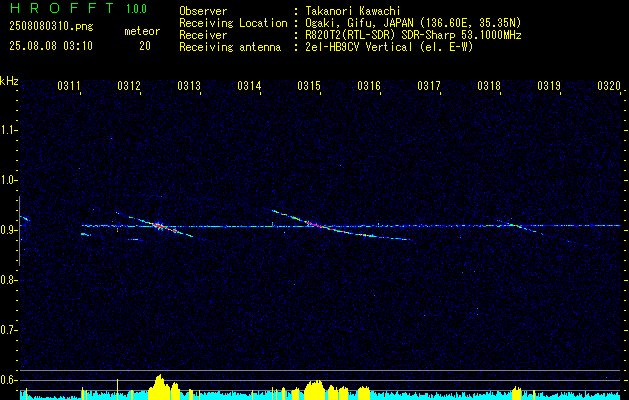Viewport: 629px width, 400px height.
Task: Click the tallest yellow power peak near 0312
Action: (x=160, y=387)
